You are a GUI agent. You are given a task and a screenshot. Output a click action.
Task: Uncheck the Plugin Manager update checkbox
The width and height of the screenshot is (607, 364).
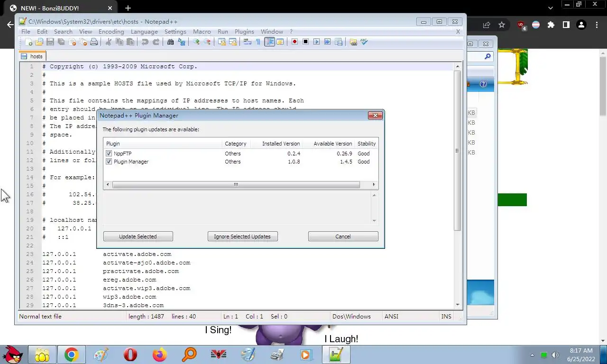(x=109, y=162)
